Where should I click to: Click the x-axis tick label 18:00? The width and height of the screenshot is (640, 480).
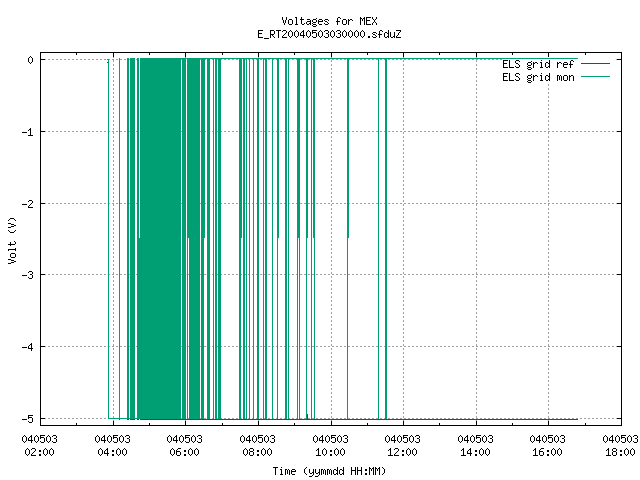620,452
